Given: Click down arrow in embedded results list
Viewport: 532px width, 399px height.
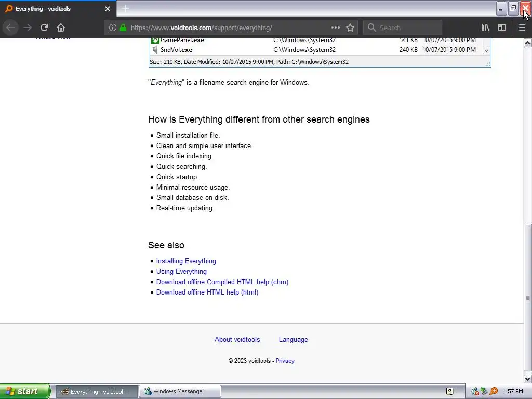Looking at the screenshot, I should (x=486, y=50).
